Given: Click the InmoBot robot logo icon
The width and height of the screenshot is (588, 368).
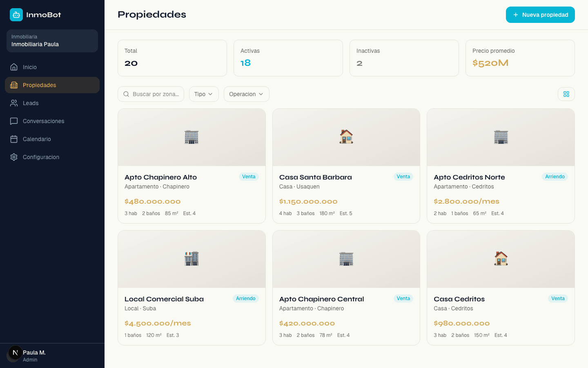Looking at the screenshot, I should (x=16, y=15).
